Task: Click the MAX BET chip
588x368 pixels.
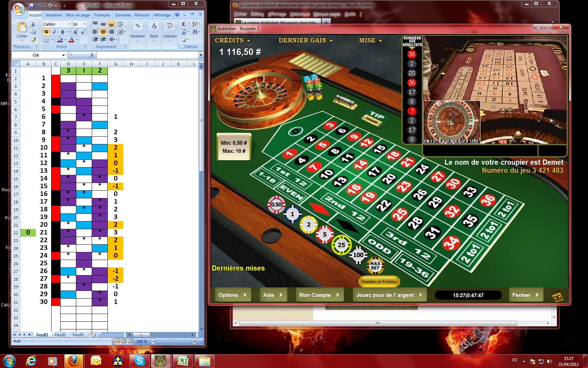Action: click(375, 266)
